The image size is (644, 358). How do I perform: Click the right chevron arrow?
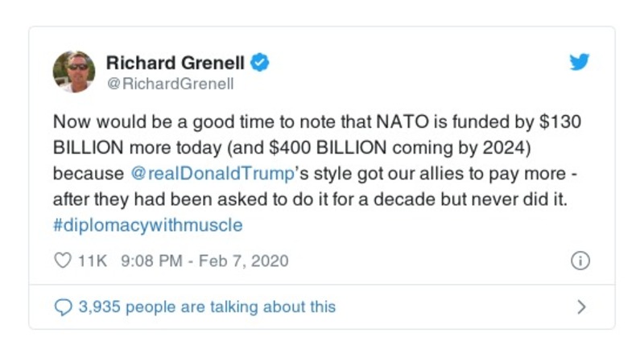point(581,307)
